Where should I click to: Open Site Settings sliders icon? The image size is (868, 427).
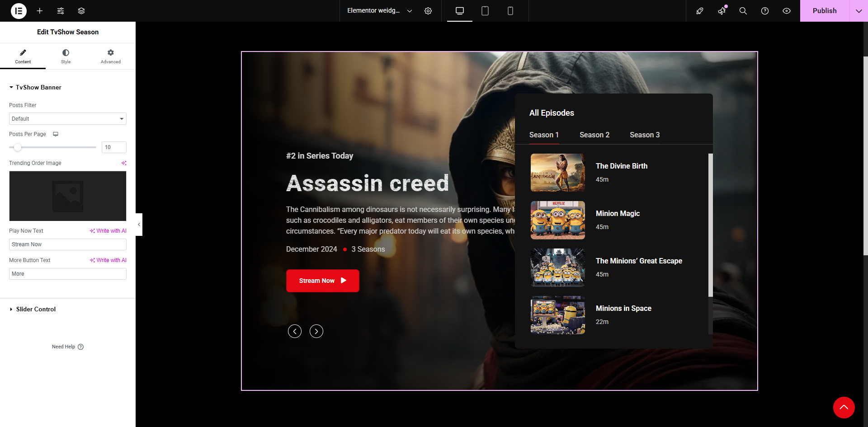click(61, 11)
